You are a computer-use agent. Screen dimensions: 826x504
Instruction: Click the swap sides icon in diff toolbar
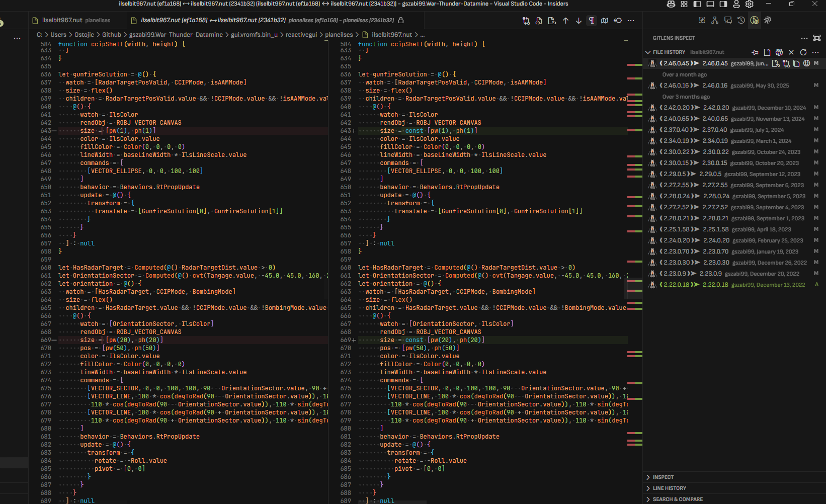click(618, 21)
